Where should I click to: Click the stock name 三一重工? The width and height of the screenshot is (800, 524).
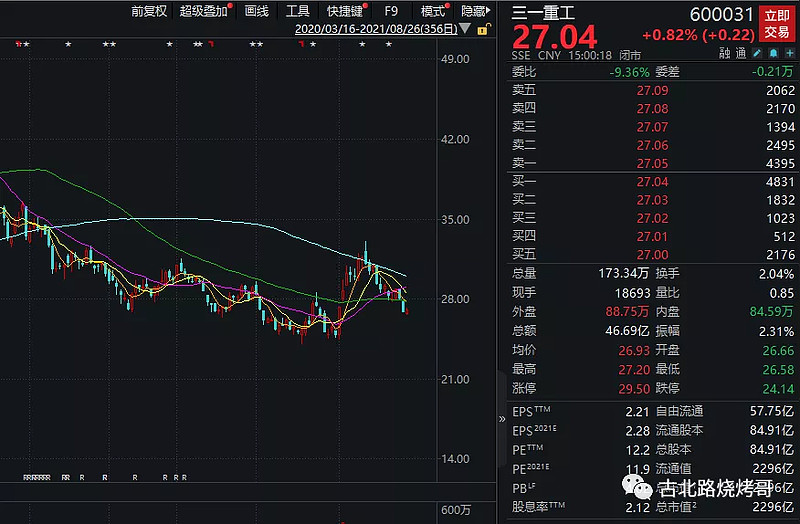coord(543,13)
